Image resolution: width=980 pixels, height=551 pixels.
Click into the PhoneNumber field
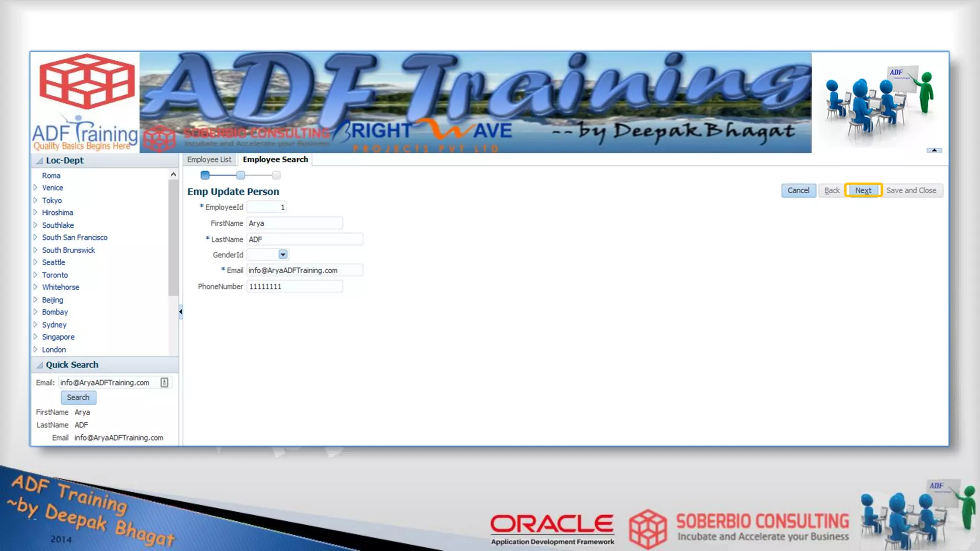click(294, 287)
